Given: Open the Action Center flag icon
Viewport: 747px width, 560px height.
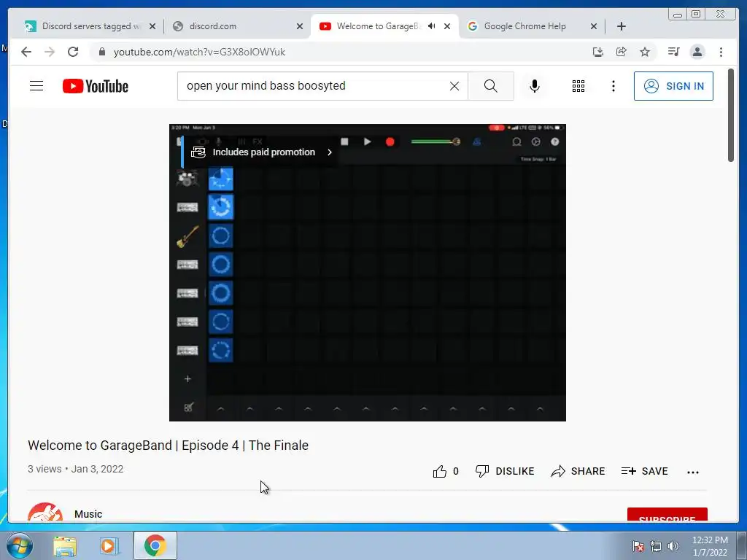Looking at the screenshot, I should [638, 545].
